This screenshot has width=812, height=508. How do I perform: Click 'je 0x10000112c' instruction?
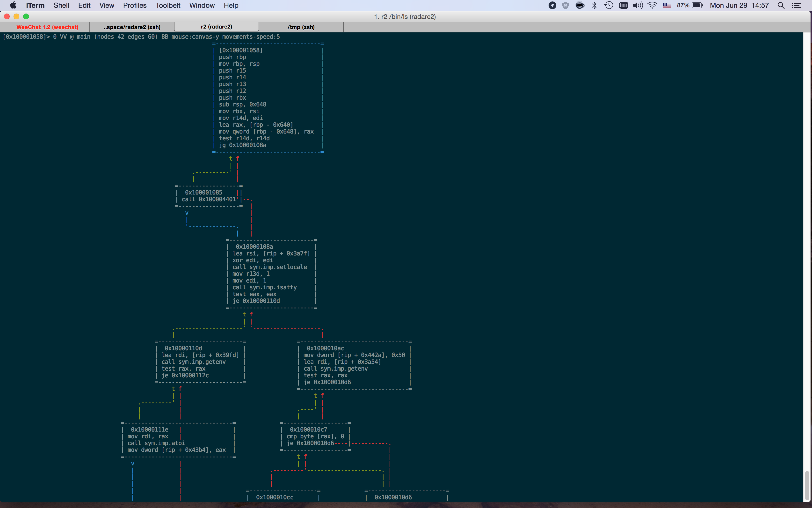coord(185,375)
